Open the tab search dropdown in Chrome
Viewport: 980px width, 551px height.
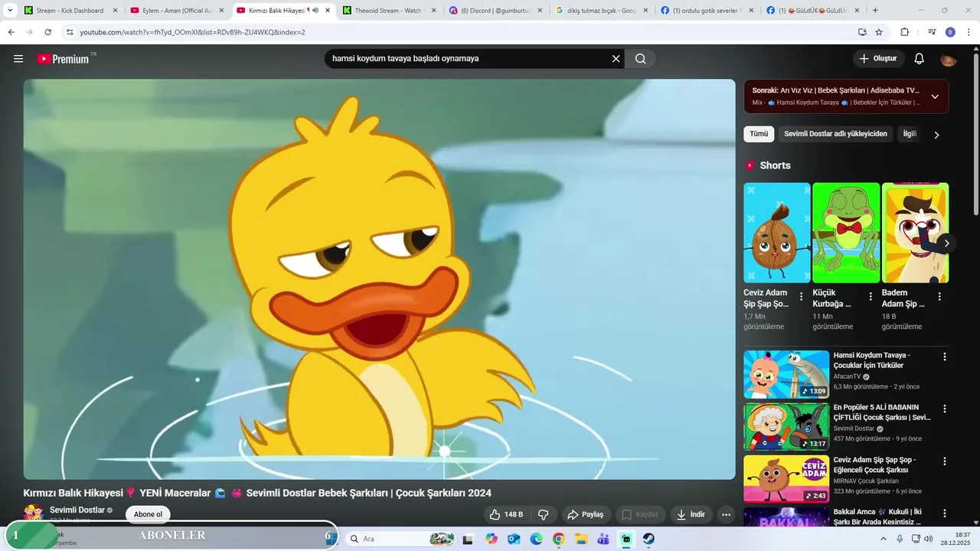(10, 11)
